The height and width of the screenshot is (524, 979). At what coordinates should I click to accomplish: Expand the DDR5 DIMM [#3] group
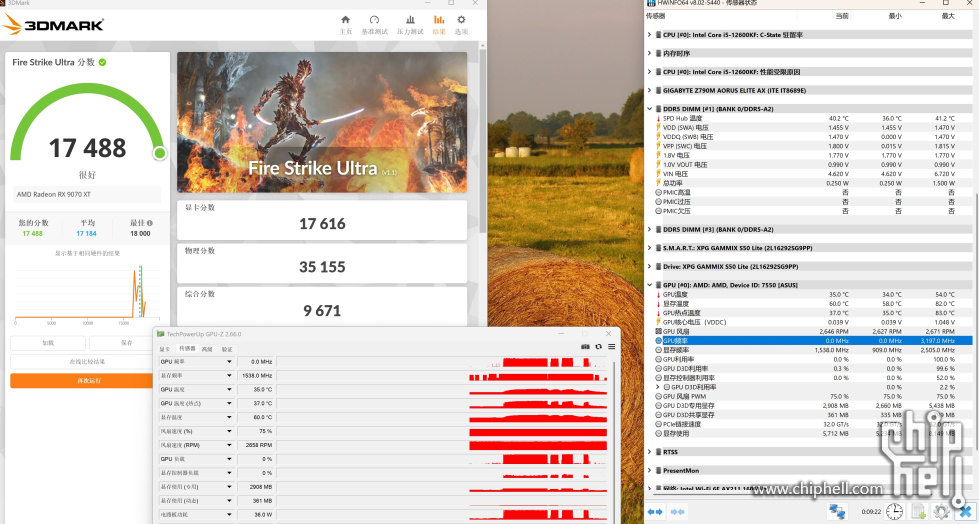(x=649, y=229)
